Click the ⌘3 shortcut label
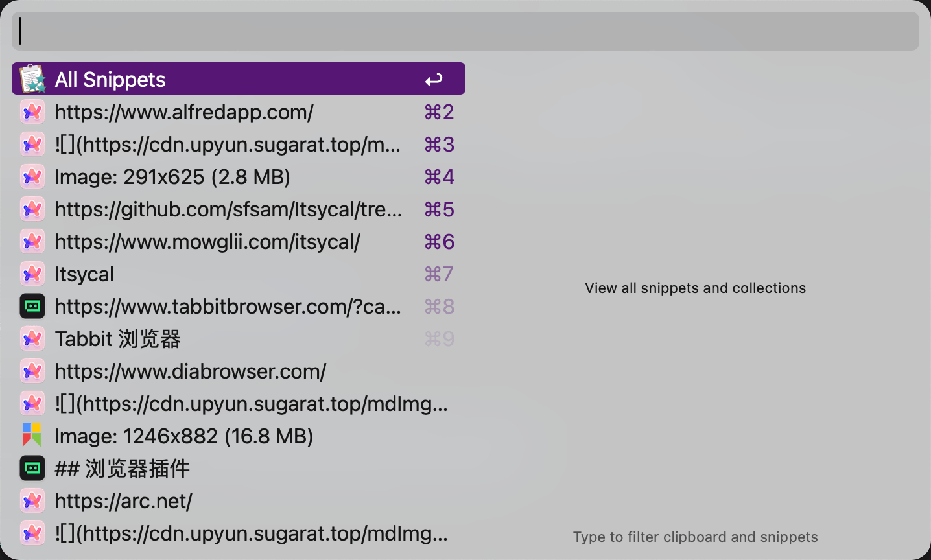The image size is (931, 560). [439, 145]
